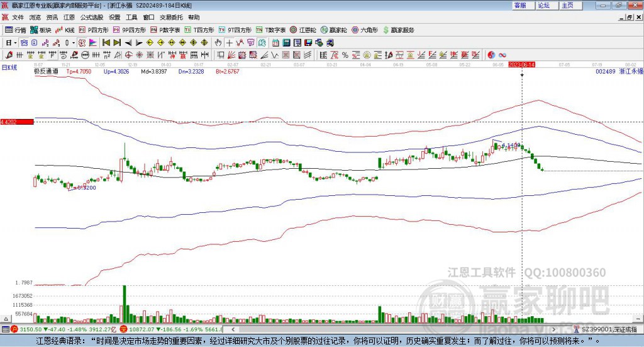
Task: Open the 江恩轮 Gann wheel
Action: [303, 30]
